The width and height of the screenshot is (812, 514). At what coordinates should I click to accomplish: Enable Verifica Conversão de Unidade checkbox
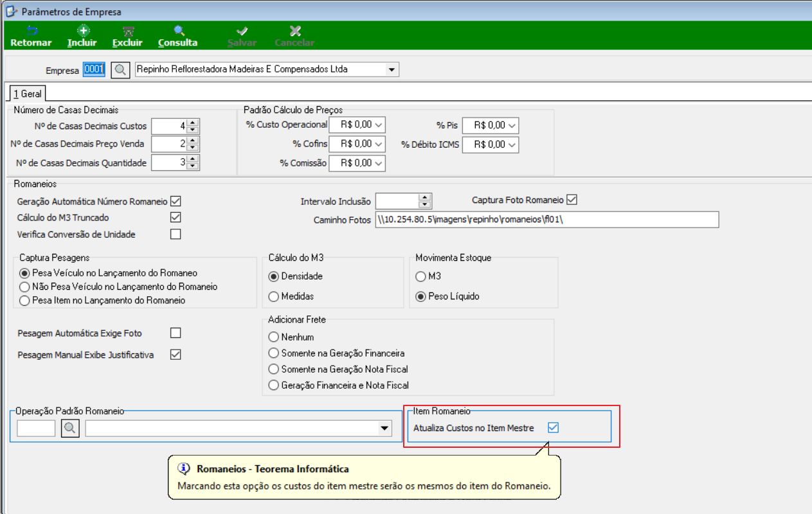click(176, 234)
